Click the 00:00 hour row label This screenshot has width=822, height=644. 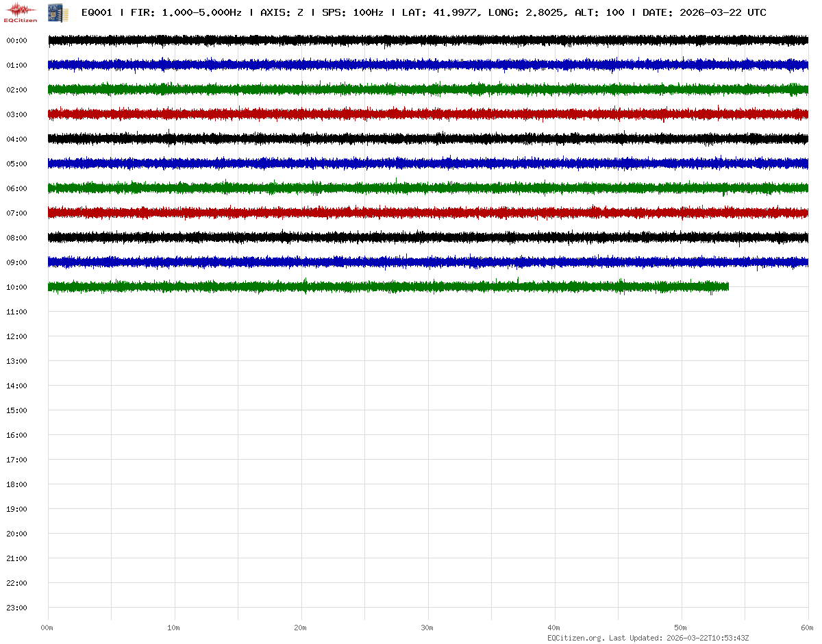(x=16, y=40)
